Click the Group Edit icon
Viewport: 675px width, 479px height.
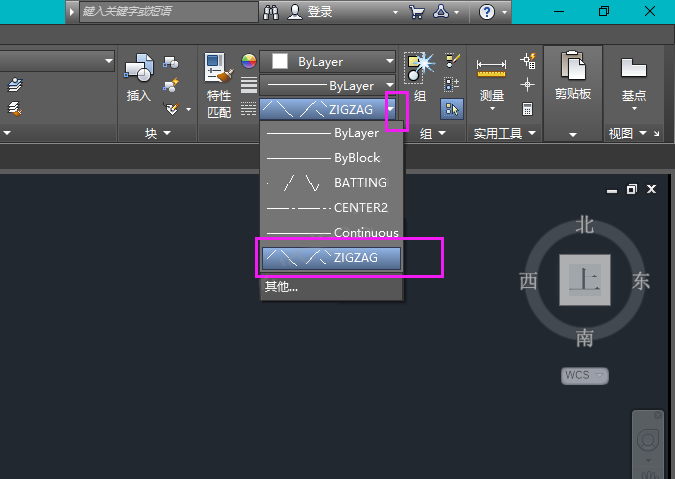(x=452, y=61)
